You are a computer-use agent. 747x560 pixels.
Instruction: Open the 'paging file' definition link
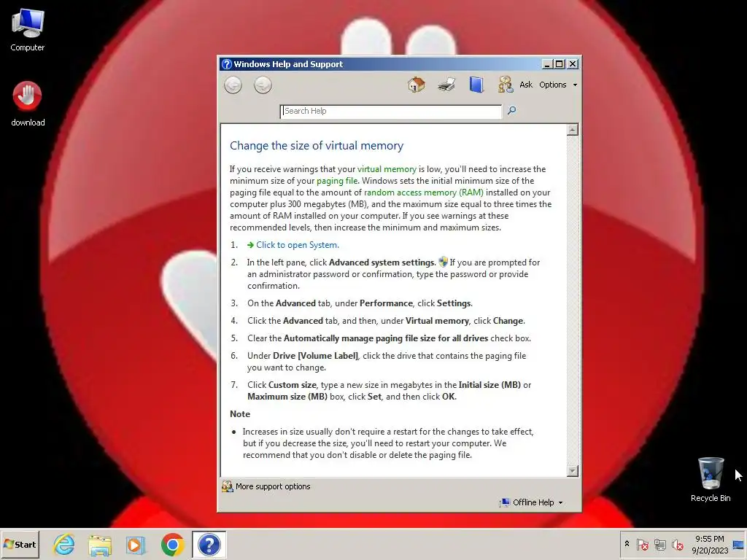337,181
